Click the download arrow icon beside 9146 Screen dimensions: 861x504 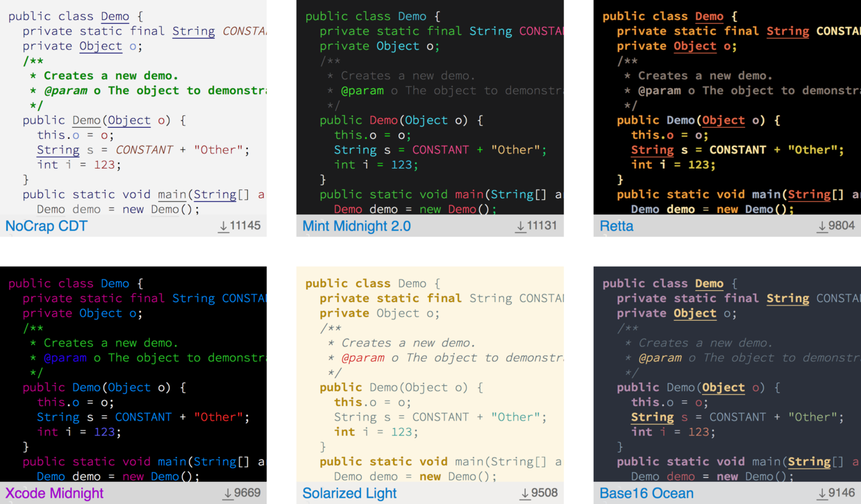(822, 494)
